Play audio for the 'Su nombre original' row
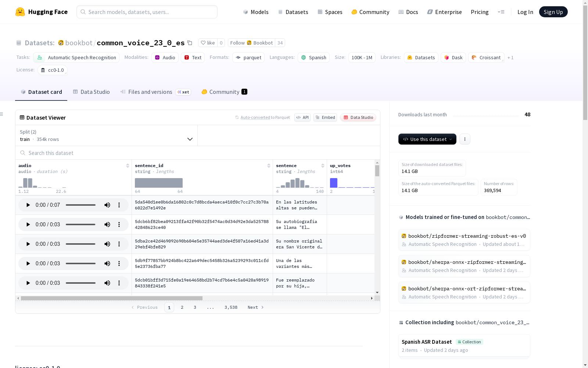This screenshot has width=588, height=368. coord(28,244)
